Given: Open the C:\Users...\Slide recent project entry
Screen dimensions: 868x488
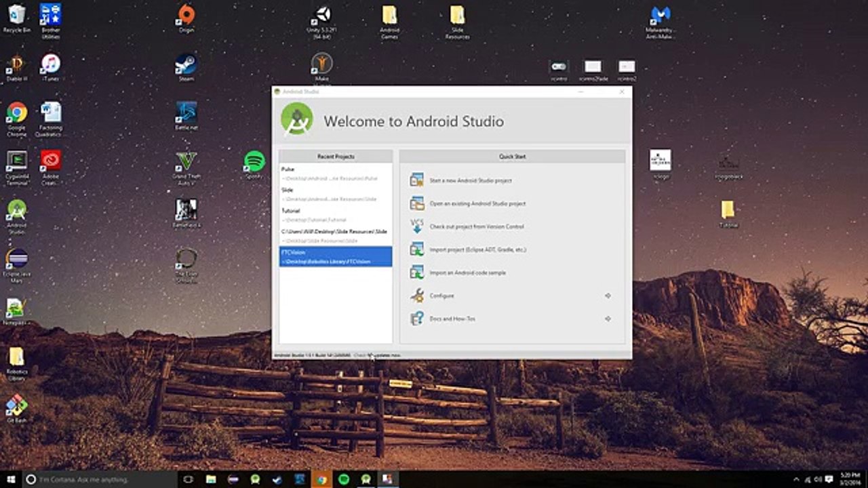Looking at the screenshot, I should [x=336, y=236].
